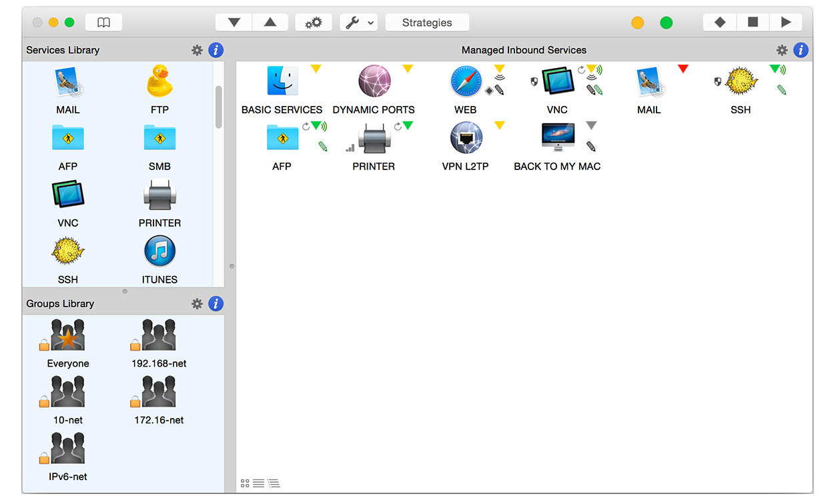Image resolution: width=834 pixels, height=504 pixels.
Task: Click the green pencil beside AFP
Action: pyautogui.click(x=323, y=146)
